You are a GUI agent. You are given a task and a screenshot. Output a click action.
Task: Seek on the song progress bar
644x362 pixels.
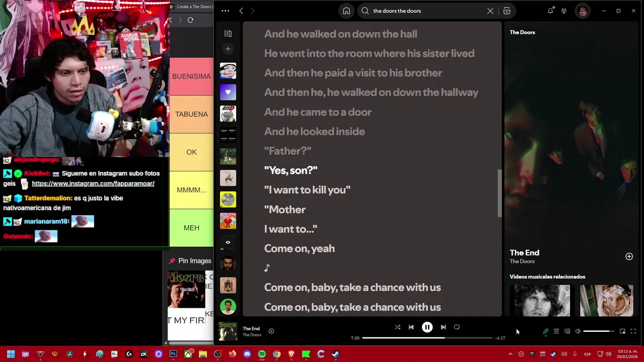[427, 338]
